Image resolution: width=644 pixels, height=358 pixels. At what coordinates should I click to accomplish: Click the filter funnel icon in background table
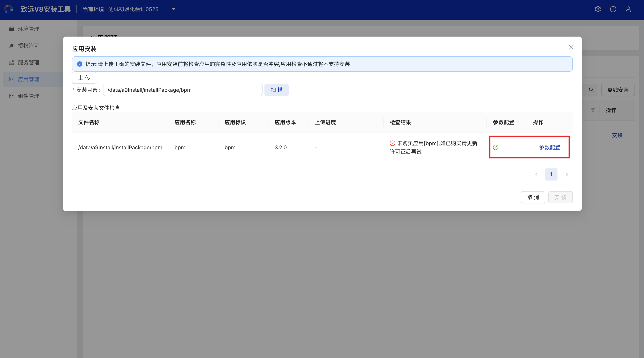[x=593, y=110]
